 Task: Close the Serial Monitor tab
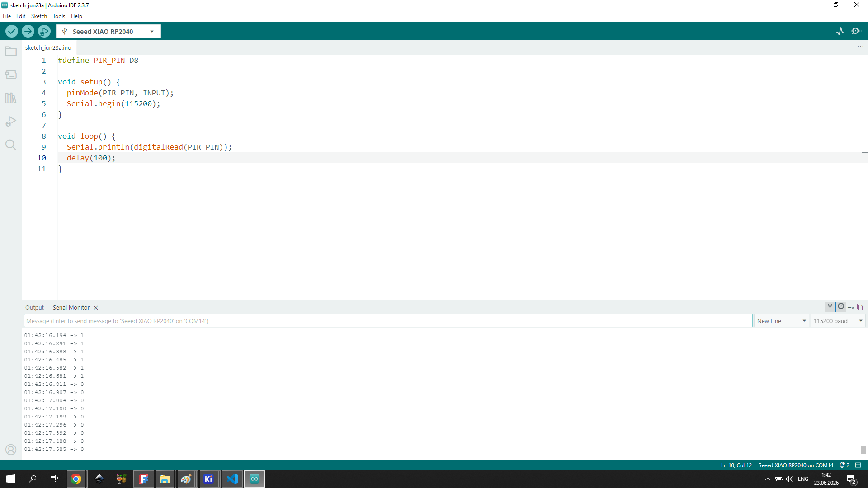click(96, 308)
